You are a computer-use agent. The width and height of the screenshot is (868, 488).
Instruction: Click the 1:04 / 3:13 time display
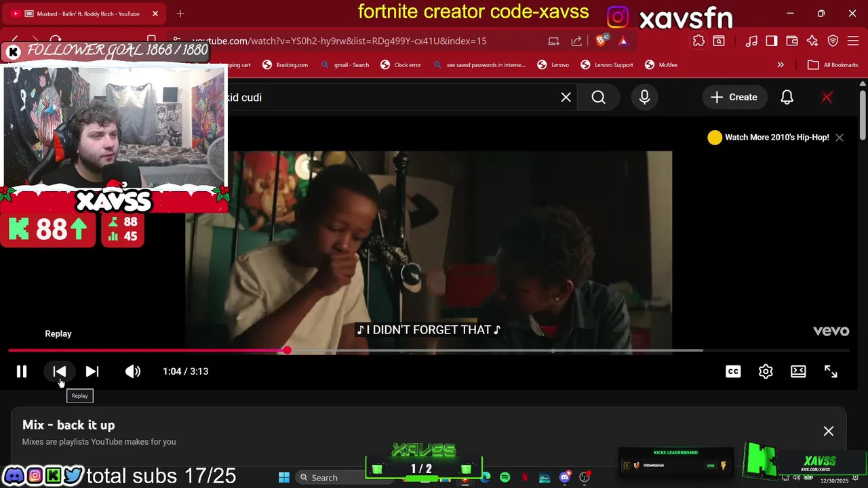click(185, 371)
